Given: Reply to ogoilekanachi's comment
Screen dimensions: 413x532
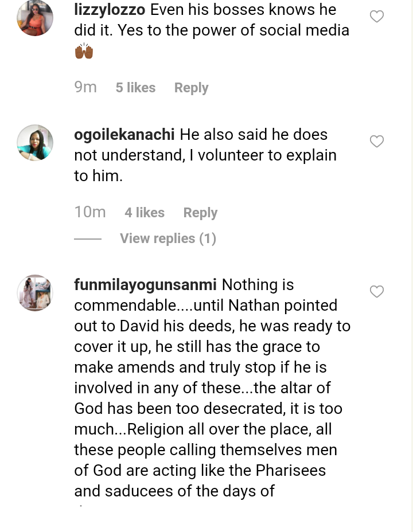Looking at the screenshot, I should point(200,213).
